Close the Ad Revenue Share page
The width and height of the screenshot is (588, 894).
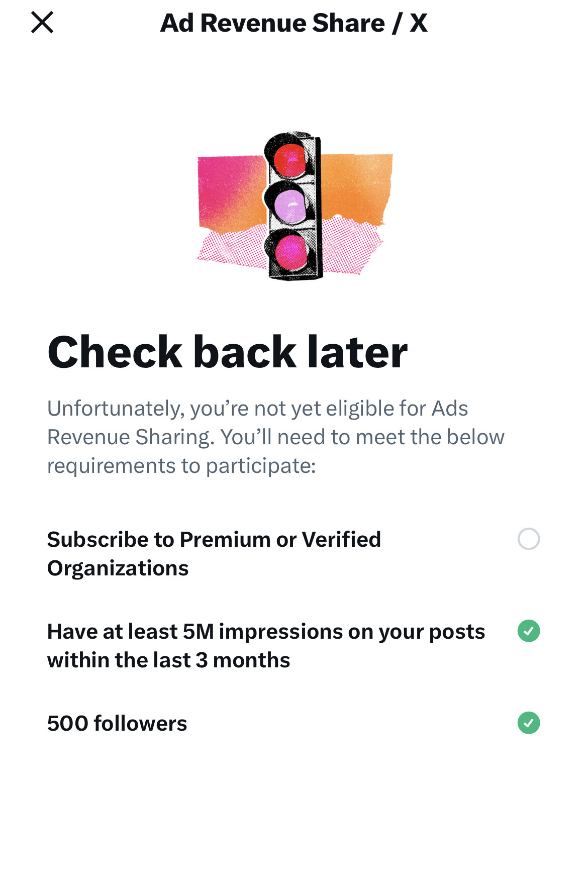[42, 23]
